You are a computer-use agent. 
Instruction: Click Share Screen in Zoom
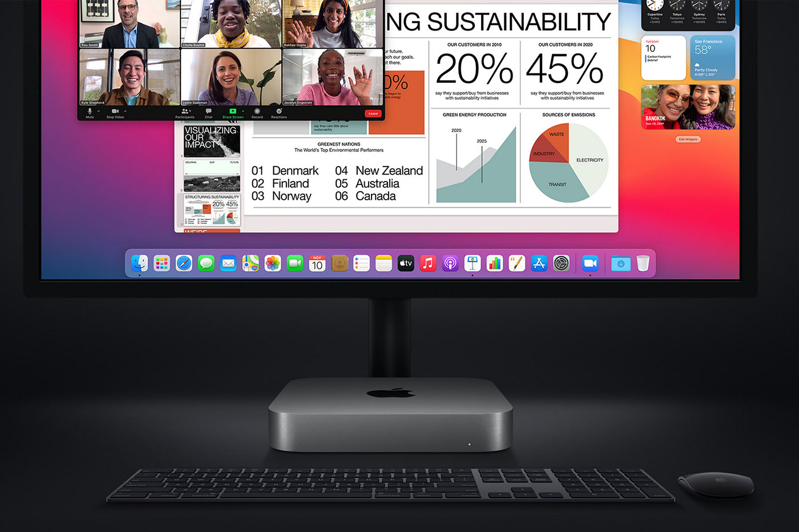click(233, 113)
